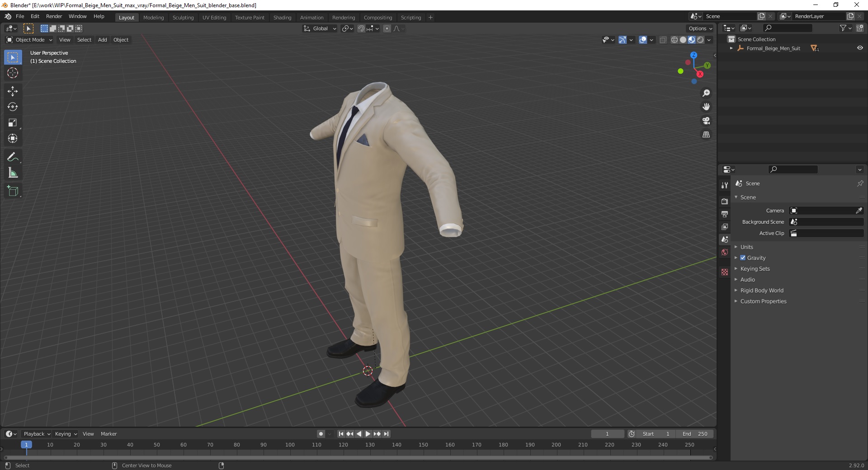Viewport: 868px width, 470px height.
Task: Open the View Layer properties tab
Action: [x=725, y=226]
